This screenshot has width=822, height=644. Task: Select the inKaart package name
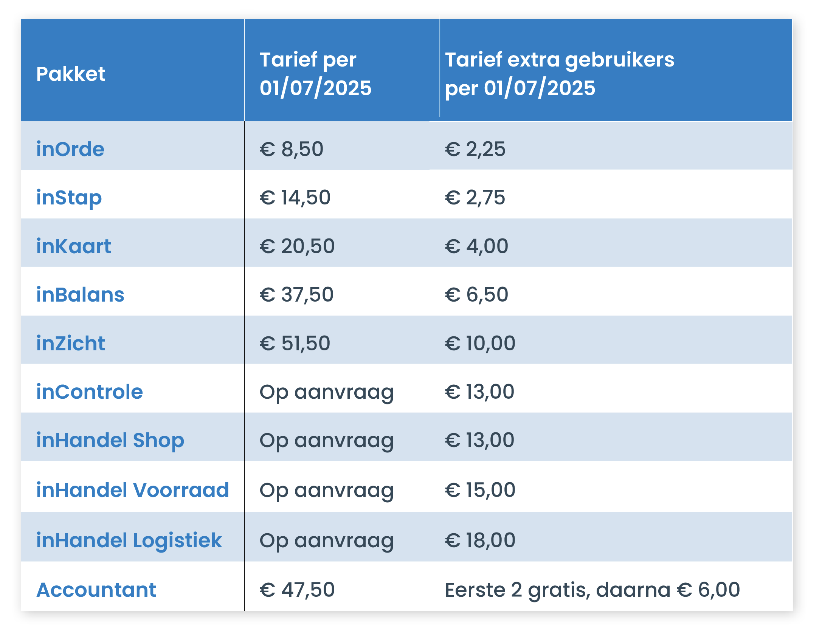click(x=74, y=246)
